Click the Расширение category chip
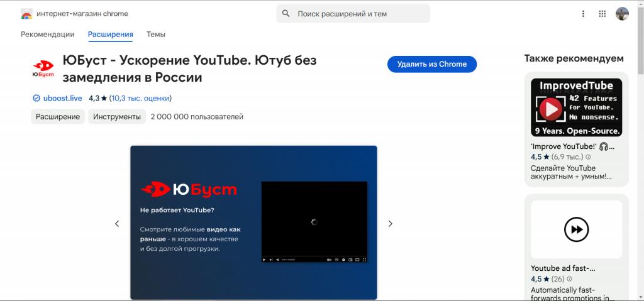644x301 pixels. 57,117
